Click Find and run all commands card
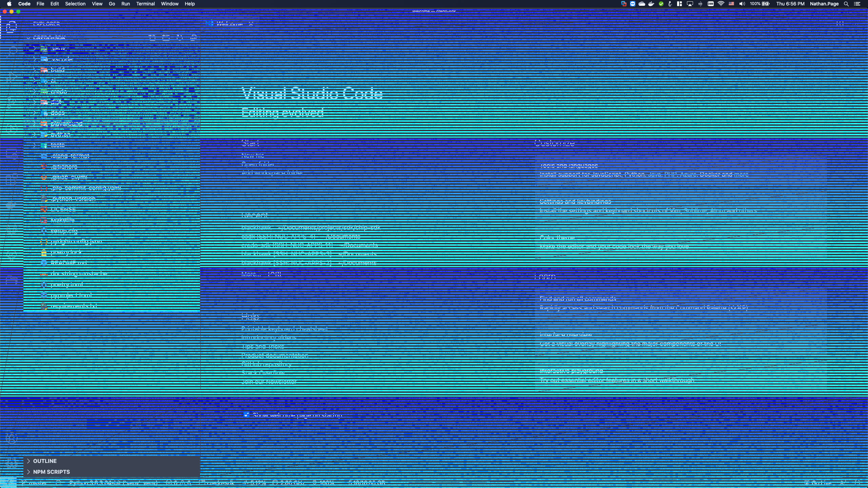The image size is (868, 488). (x=681, y=303)
